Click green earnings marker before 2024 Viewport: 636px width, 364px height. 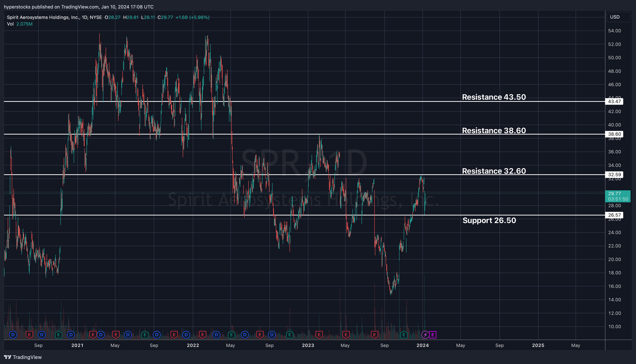coord(404,335)
